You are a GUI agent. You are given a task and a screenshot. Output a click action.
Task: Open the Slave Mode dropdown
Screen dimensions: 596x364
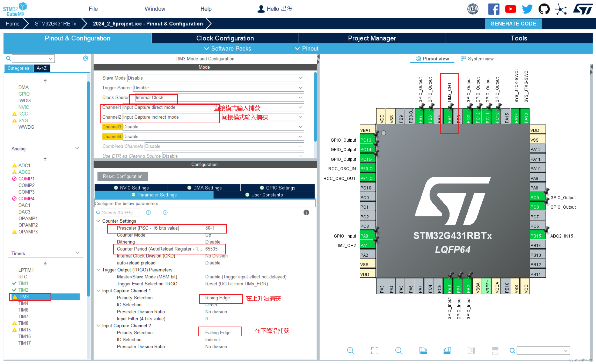[x=215, y=78]
